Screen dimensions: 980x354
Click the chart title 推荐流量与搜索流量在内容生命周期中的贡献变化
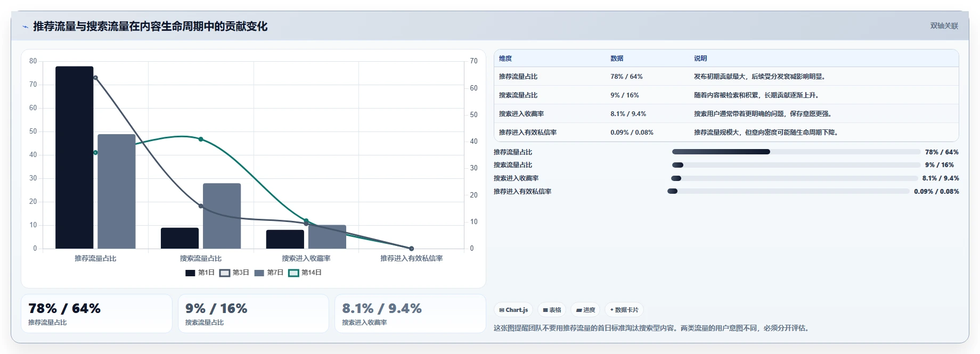click(x=150, y=27)
